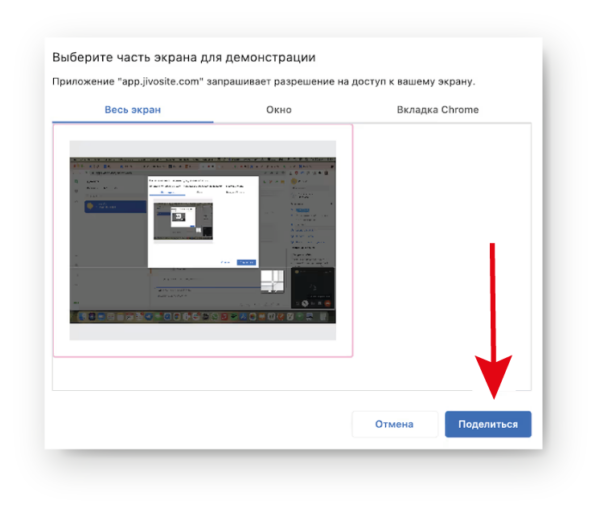
Task: Select the "Весь экран" tab
Action: pyautogui.click(x=133, y=110)
